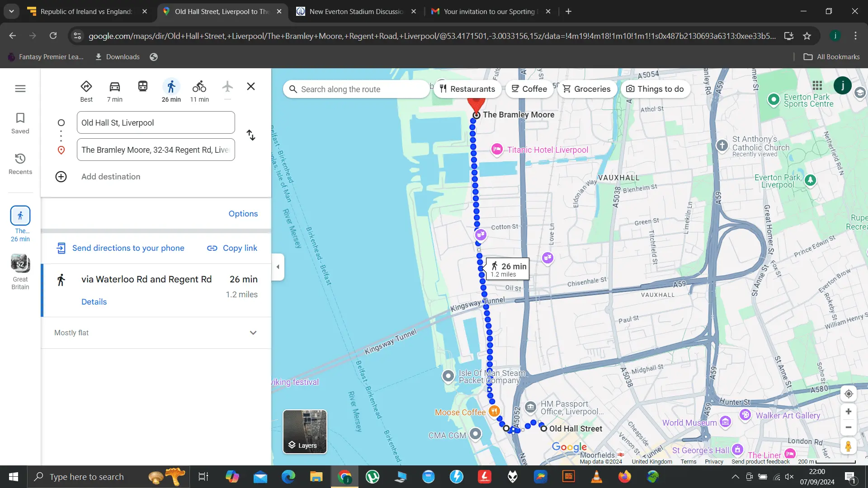
Task: Filter by Things to do
Action: point(655,89)
